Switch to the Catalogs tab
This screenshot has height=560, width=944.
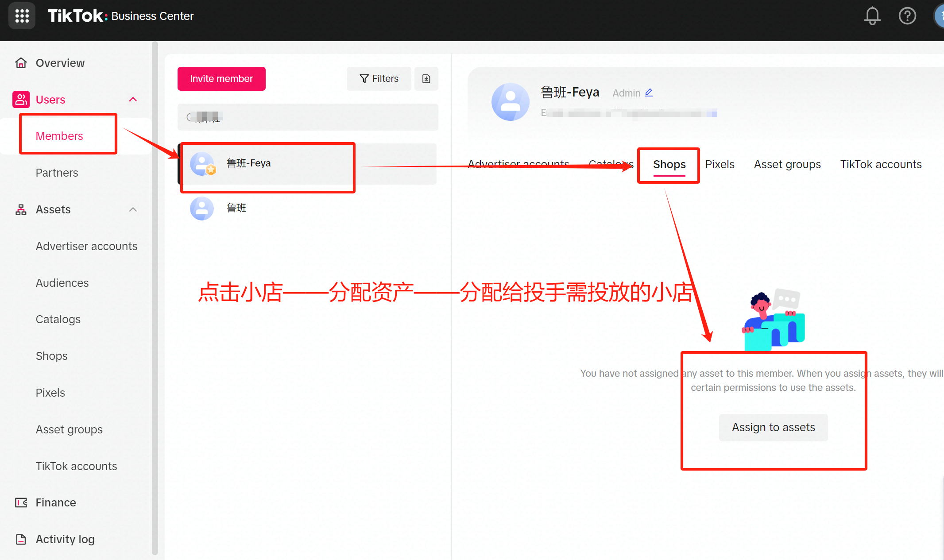(611, 164)
